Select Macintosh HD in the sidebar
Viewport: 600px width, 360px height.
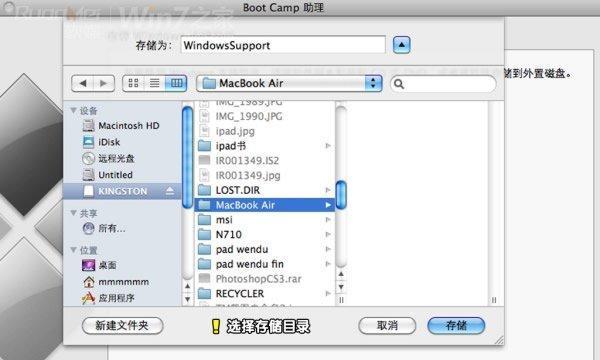pyautogui.click(x=122, y=125)
